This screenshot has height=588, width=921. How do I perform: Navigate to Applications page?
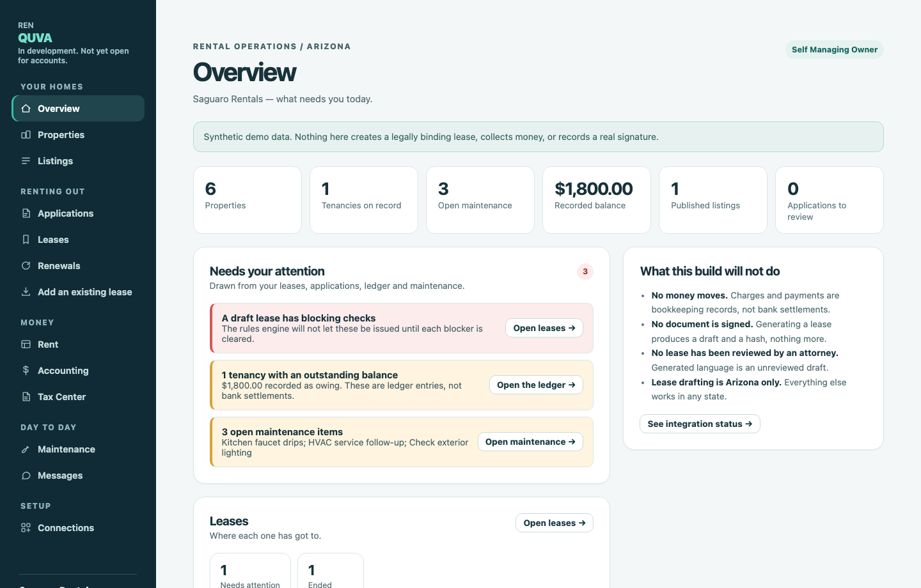pos(78,213)
